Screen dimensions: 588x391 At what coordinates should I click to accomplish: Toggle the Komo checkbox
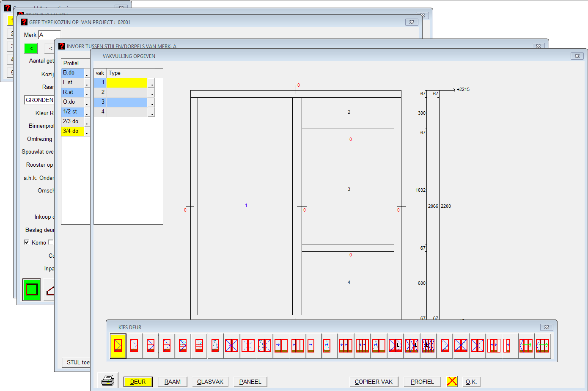pos(27,242)
